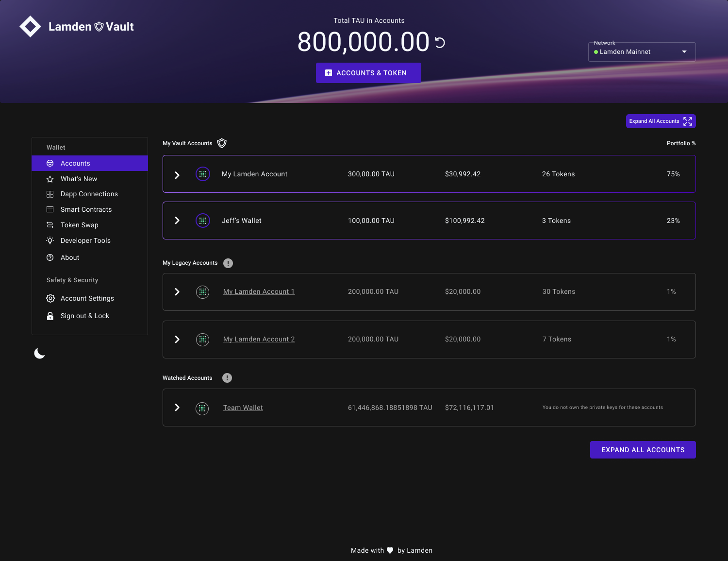Viewport: 728px width, 561px height.
Task: Click the small Expand All Accounts button
Action: click(661, 121)
